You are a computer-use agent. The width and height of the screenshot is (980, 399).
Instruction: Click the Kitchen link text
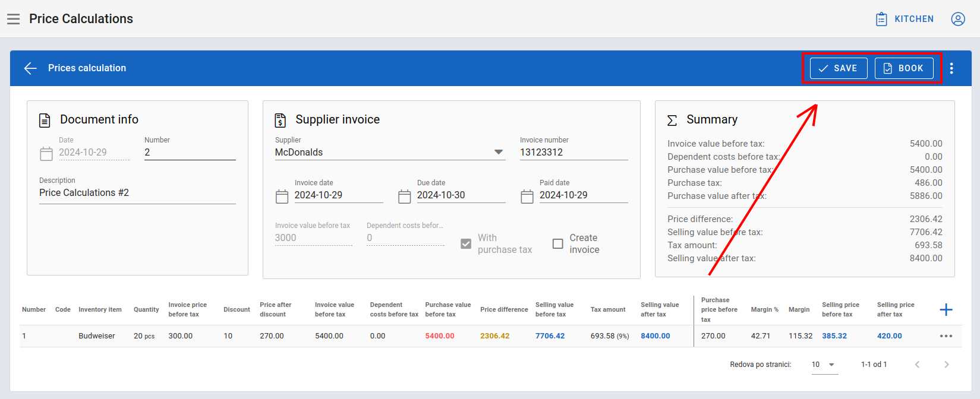(914, 19)
